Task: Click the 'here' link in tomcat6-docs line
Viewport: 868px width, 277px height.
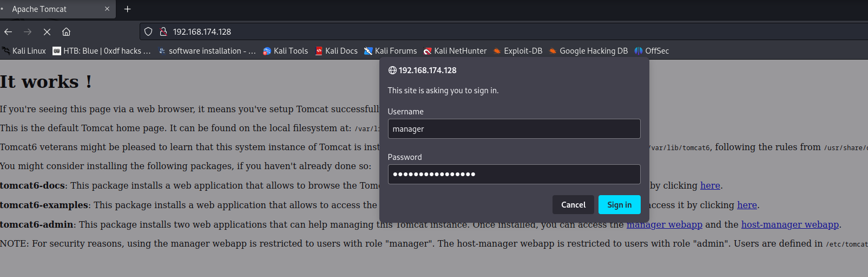Action: tap(710, 185)
